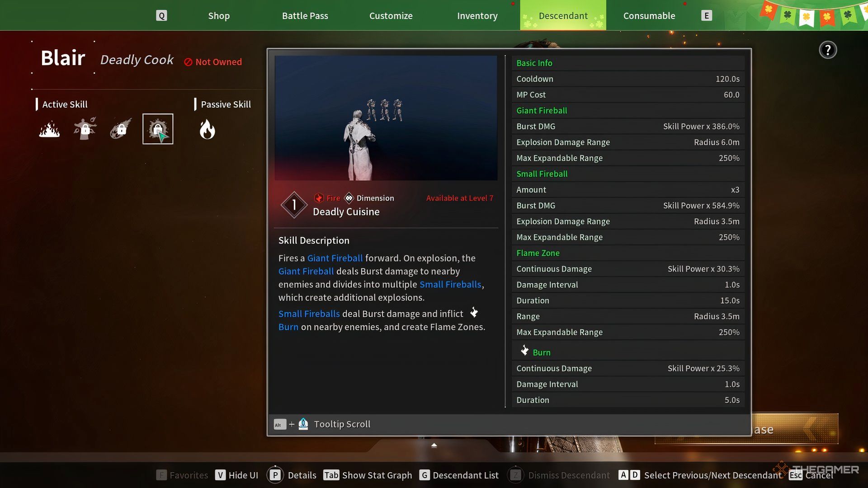Click the Skill Power x 30.3% value
This screenshot has width=868, height=488.
[x=703, y=268]
